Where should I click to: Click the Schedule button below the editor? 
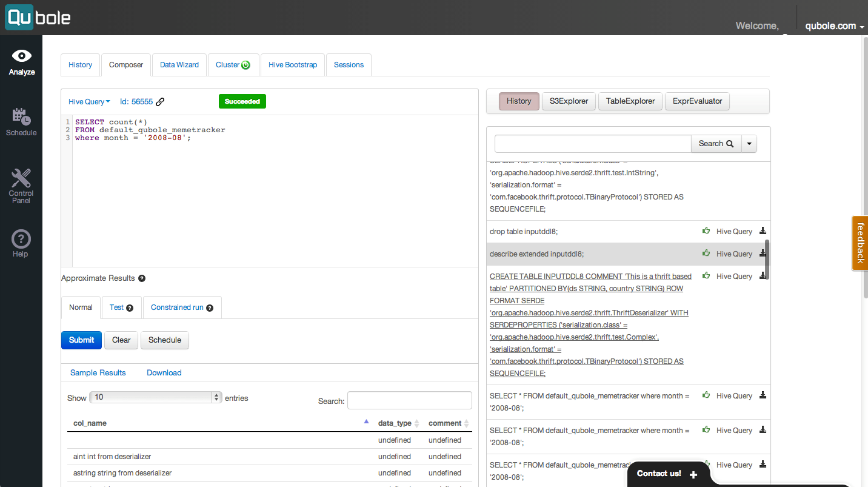coord(165,340)
